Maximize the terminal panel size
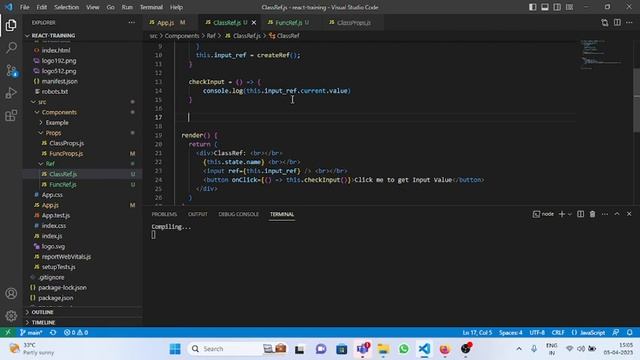The height and width of the screenshot is (360, 640). tap(617, 214)
